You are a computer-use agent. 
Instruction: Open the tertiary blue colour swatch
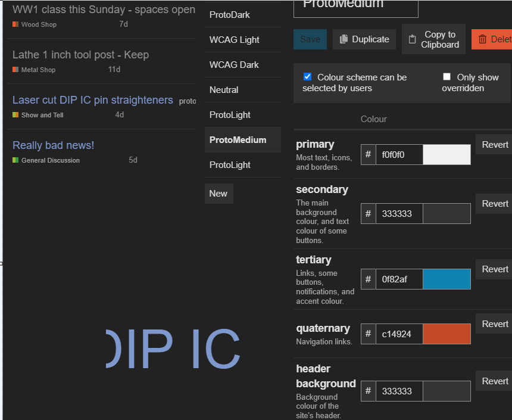tap(447, 279)
